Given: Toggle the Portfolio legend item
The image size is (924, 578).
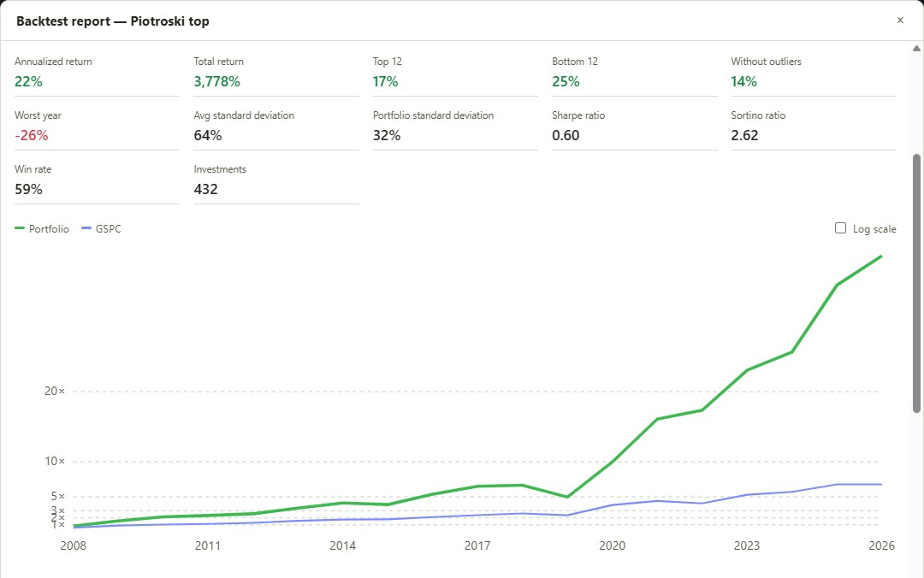Looking at the screenshot, I should click(42, 228).
